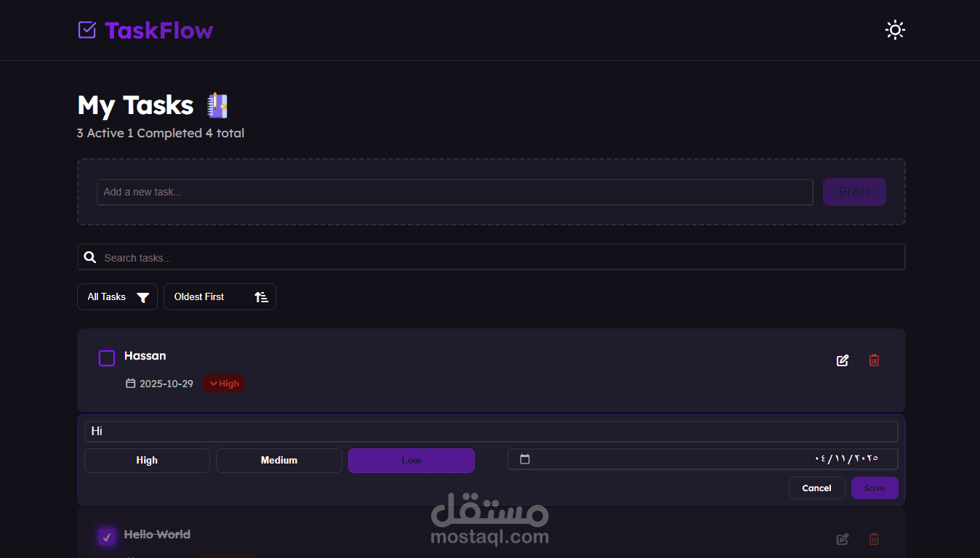Delete the Hassan task with trash icon

coord(874,360)
